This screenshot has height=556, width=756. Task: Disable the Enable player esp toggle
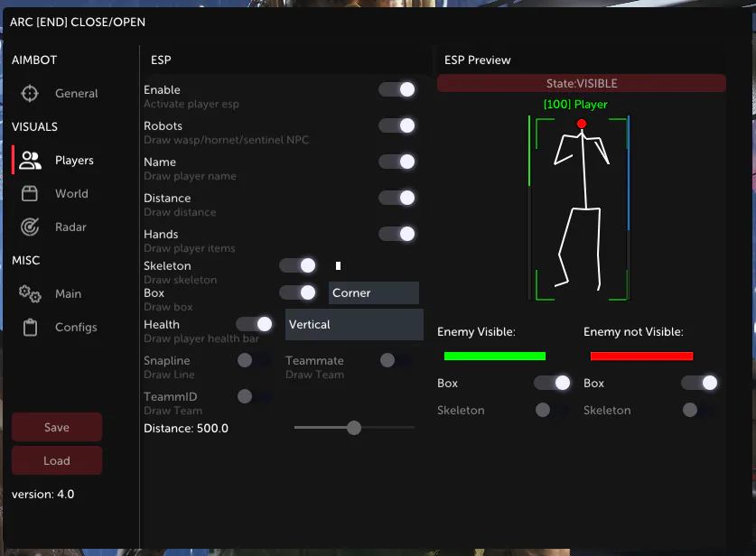coord(398,89)
